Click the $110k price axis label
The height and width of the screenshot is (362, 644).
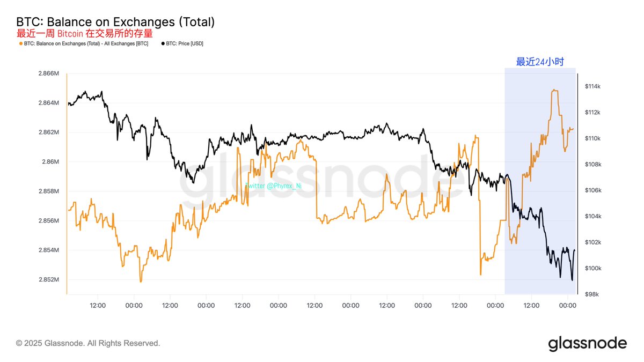pyautogui.click(x=591, y=138)
